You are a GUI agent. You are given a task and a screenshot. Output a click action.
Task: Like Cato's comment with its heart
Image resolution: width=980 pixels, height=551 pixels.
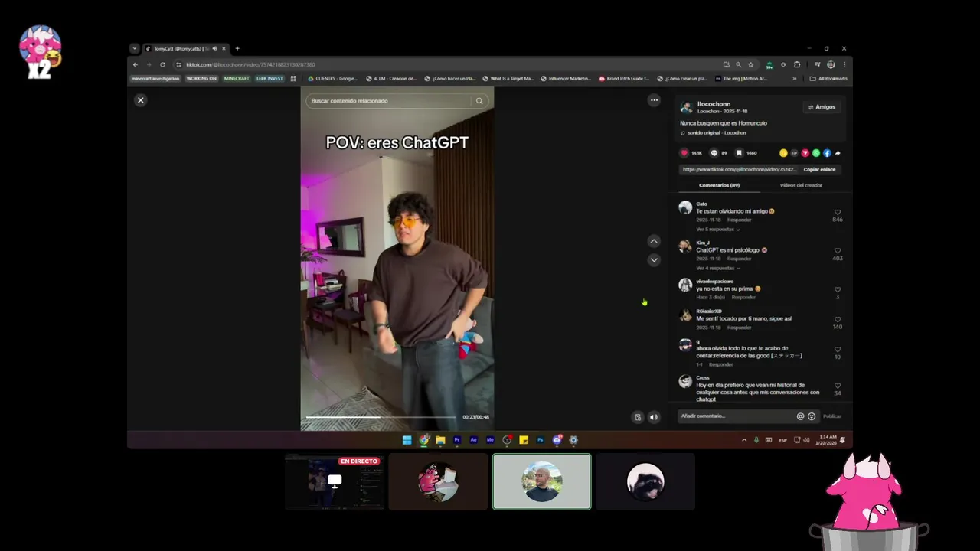(x=838, y=212)
